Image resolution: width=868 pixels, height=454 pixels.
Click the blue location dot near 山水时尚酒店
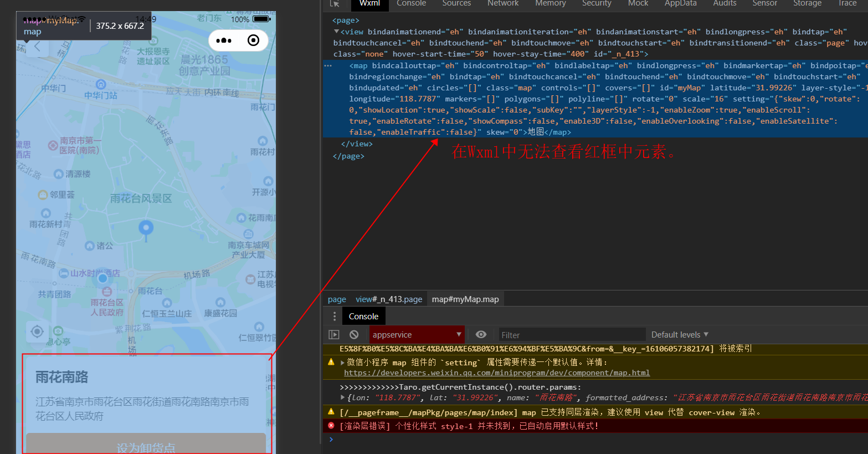(102, 278)
